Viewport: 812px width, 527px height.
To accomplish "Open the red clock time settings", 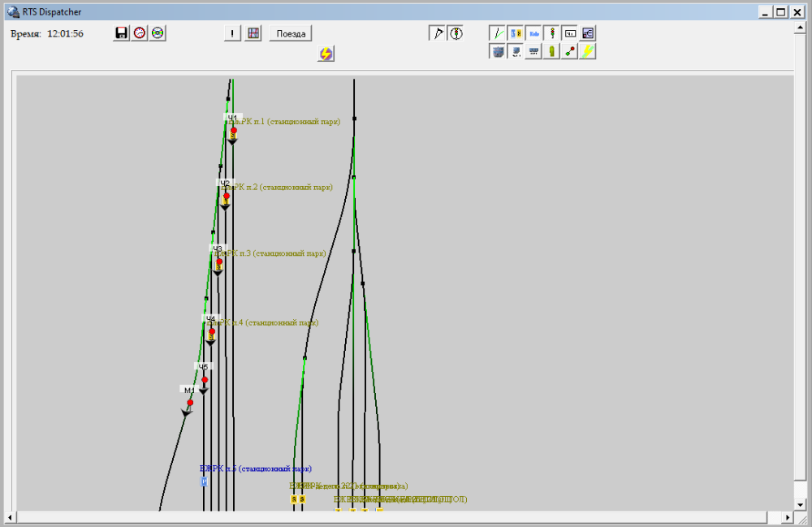I will tap(140, 33).
